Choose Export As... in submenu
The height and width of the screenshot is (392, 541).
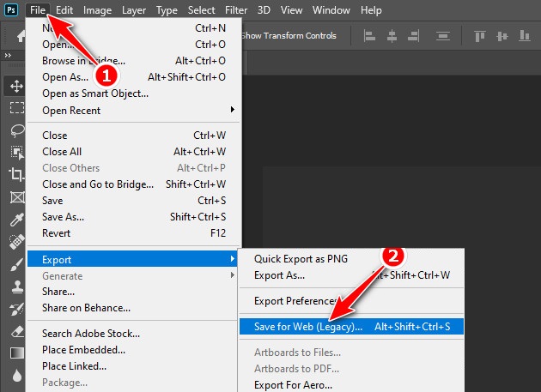(x=351, y=275)
